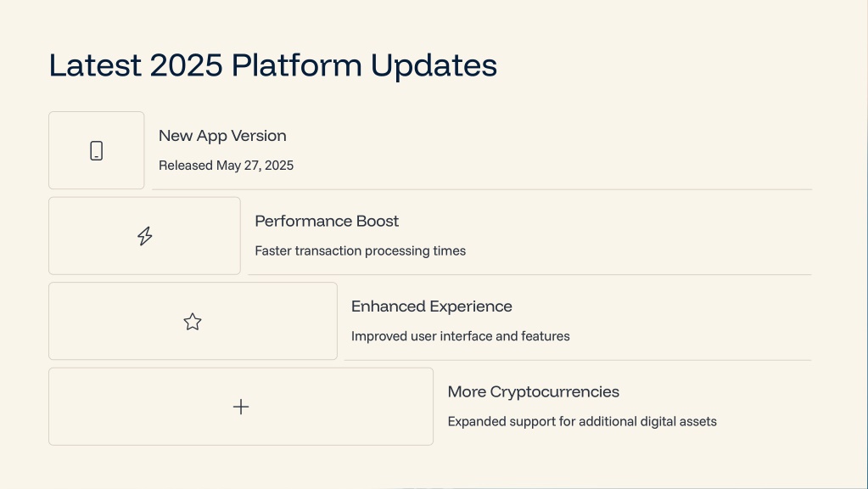Click the plus icon
Image resolution: width=868 pixels, height=489 pixels.
tap(241, 407)
